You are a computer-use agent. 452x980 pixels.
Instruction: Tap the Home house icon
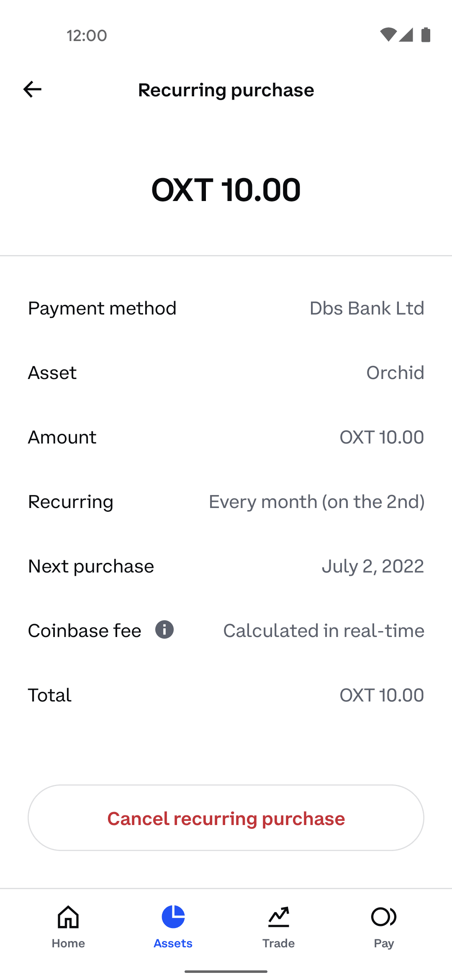click(x=68, y=917)
